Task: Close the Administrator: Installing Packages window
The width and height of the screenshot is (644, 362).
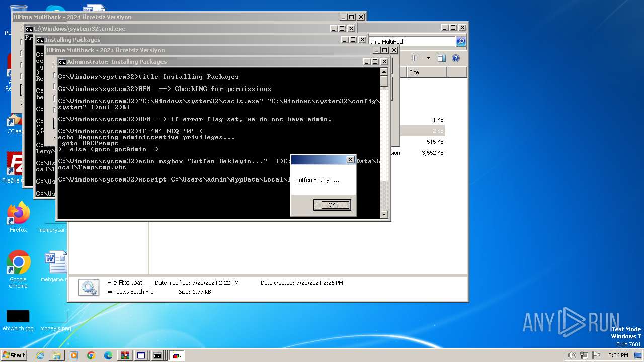Action: (384, 62)
